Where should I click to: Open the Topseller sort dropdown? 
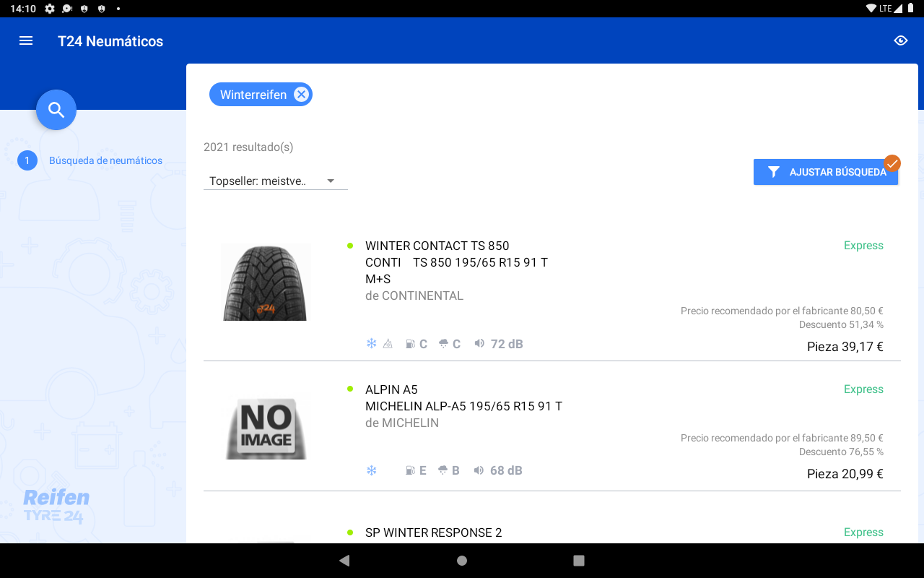276,181
